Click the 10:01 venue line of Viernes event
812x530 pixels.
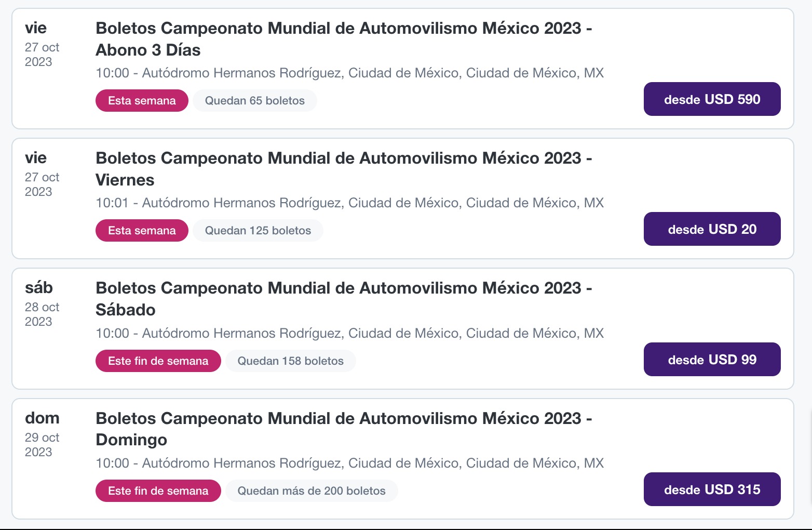click(x=349, y=203)
